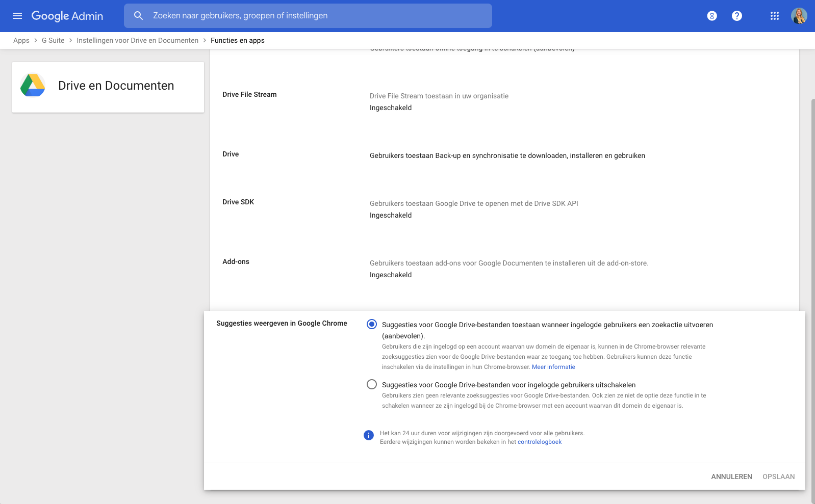Click the ANNULEREN button
815x504 pixels.
(731, 476)
